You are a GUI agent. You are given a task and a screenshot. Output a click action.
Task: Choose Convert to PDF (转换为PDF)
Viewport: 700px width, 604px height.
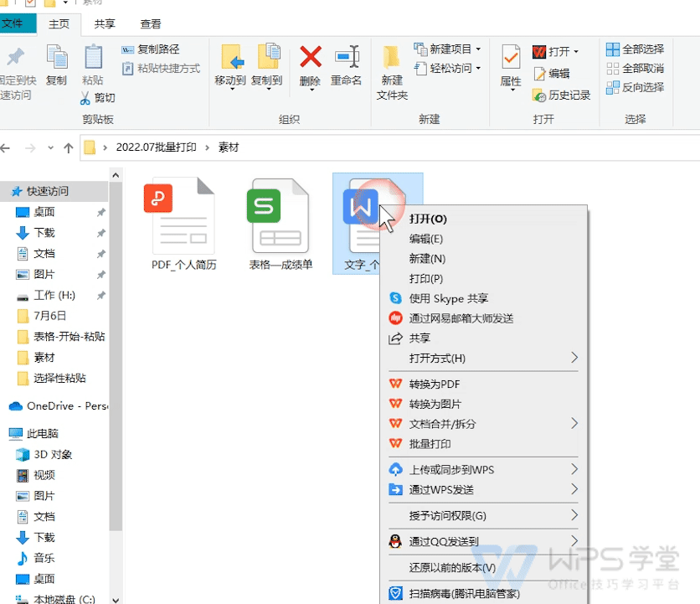[483, 385]
